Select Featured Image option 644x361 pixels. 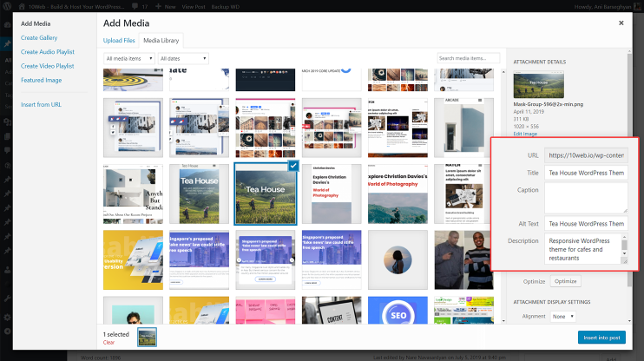pyautogui.click(x=41, y=80)
